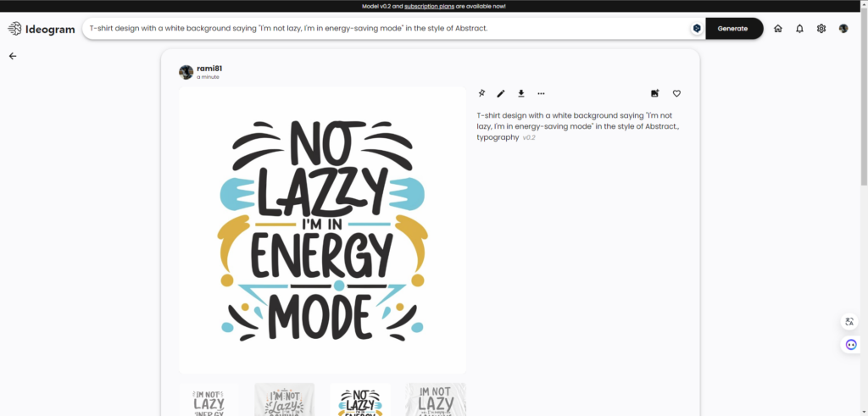
Task: Click the Ideogram logo
Action: click(42, 29)
